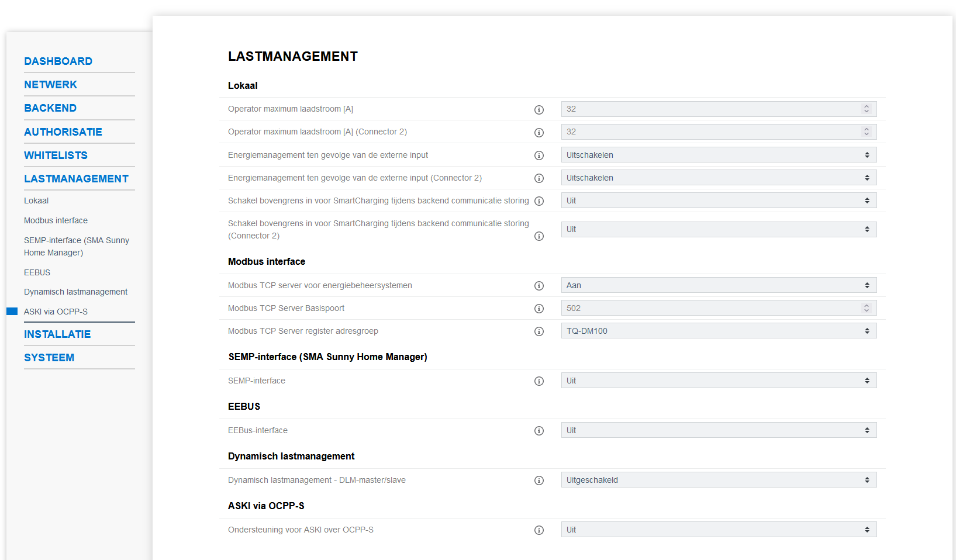Click info icon for Ondersteuning voor ASKI over OCPP-S

point(539,530)
